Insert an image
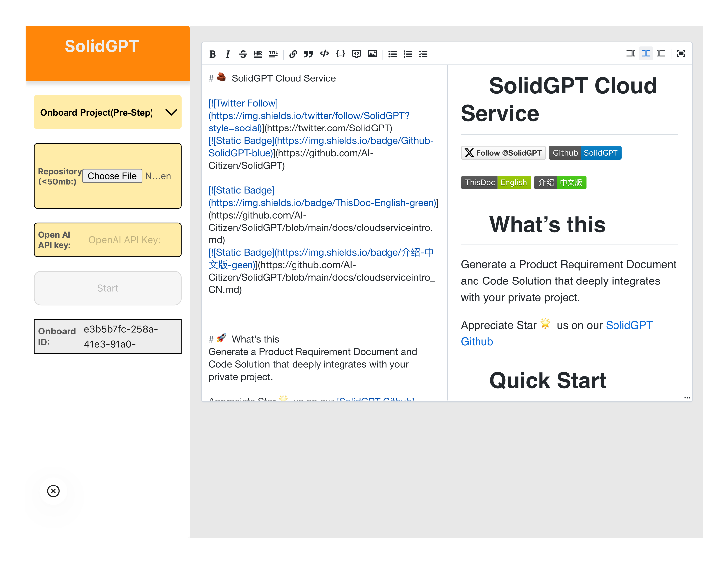The height and width of the screenshot is (563, 728). (372, 54)
